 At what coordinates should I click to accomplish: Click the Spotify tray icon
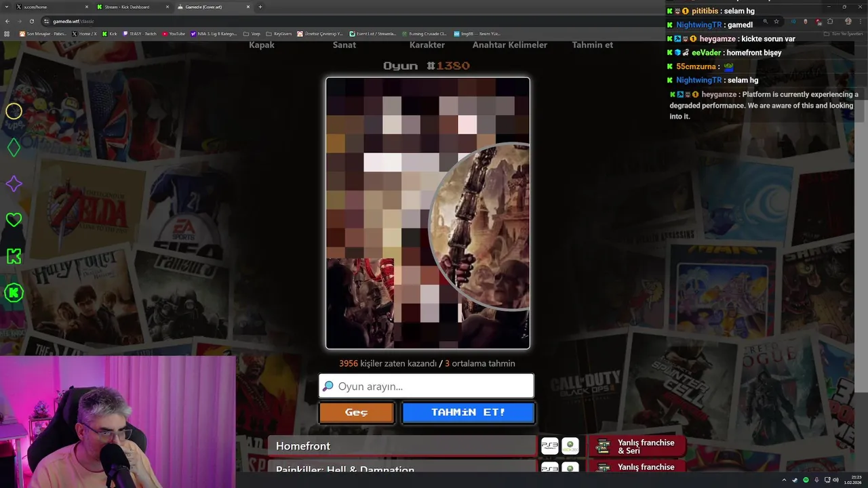(806, 480)
